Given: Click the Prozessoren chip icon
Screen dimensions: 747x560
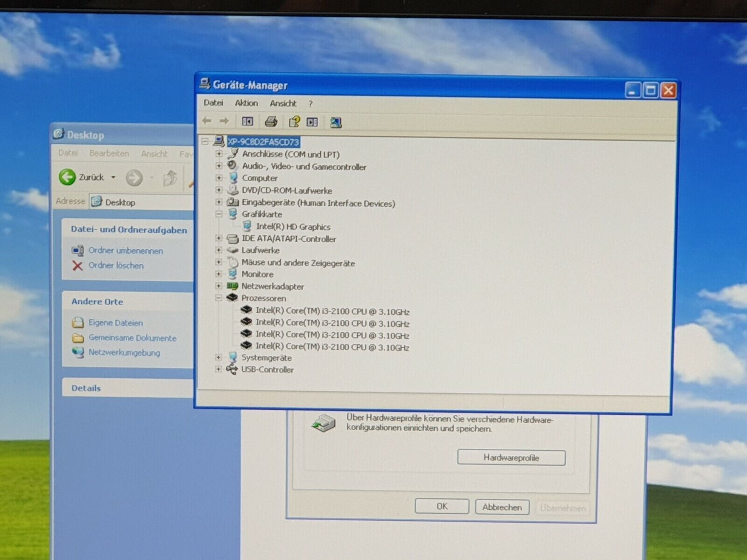Looking at the screenshot, I should (233, 298).
